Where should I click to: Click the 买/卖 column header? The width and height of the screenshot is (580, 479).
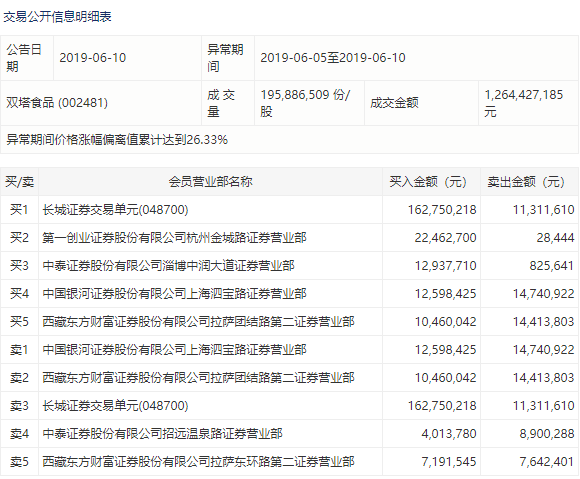(19, 182)
